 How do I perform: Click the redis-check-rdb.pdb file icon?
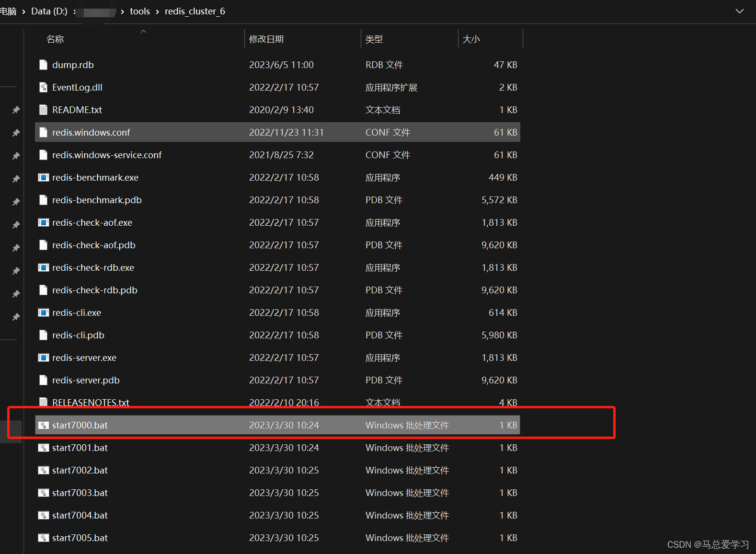(43, 290)
